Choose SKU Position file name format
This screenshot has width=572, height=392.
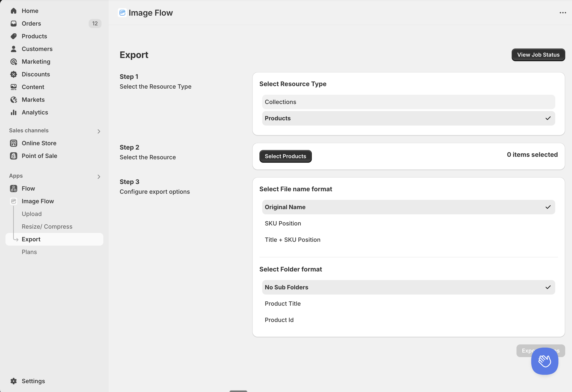pyautogui.click(x=408, y=223)
